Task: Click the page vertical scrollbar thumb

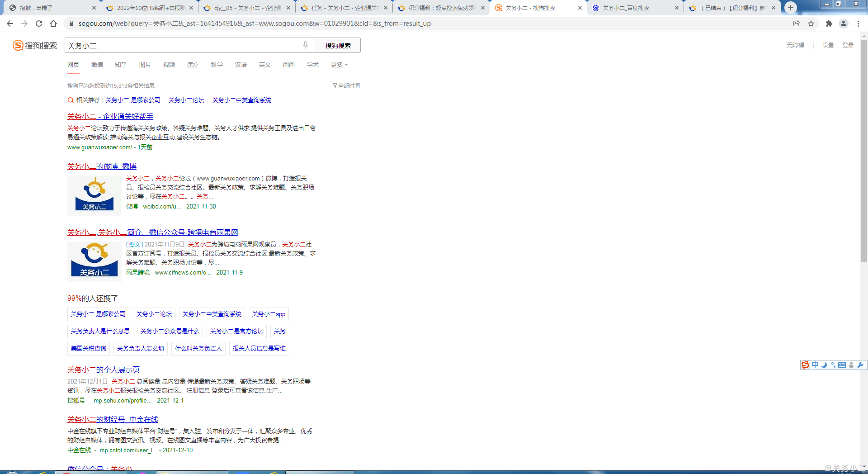Action: [864, 151]
